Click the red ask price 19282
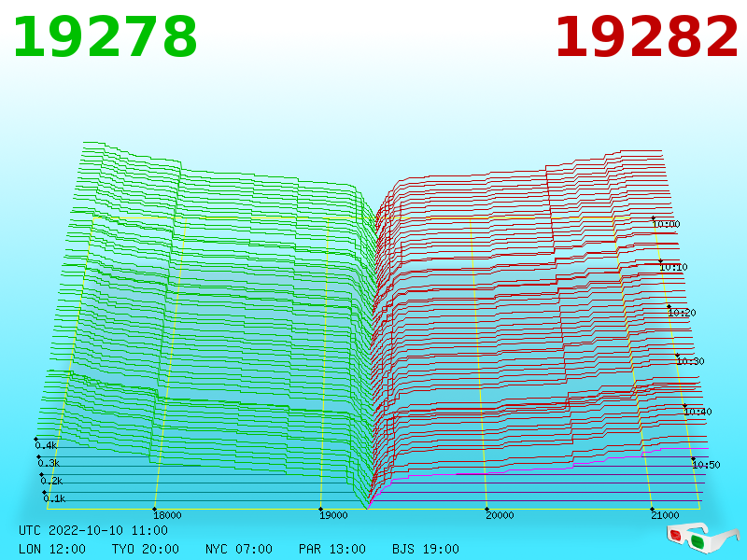 (x=646, y=37)
